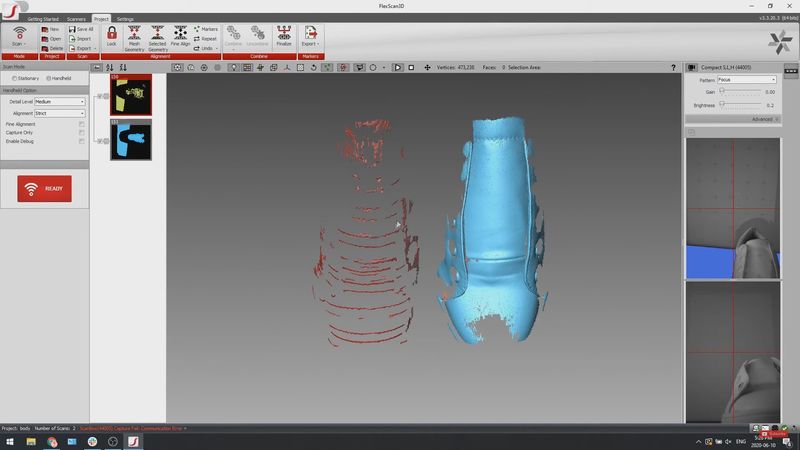This screenshot has width=800, height=450.
Task: Click the Selected Geometry alignment icon
Action: coord(157,37)
